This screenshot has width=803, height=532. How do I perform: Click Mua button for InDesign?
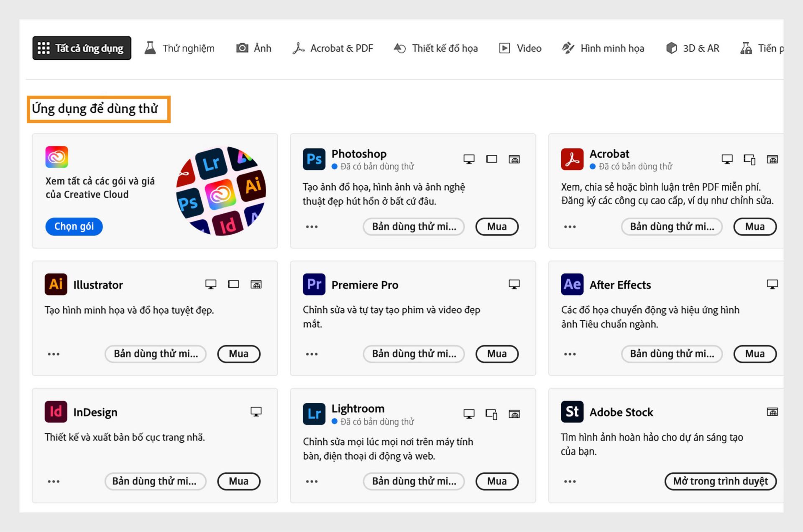(x=239, y=481)
